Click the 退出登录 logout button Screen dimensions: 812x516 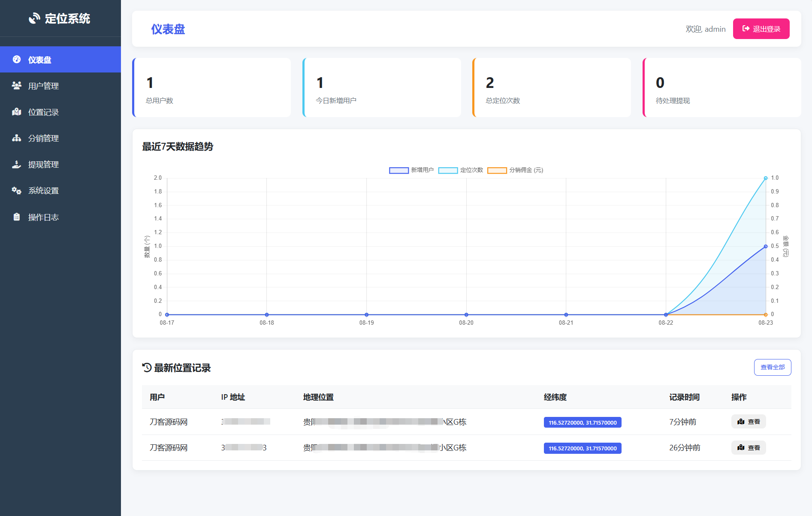coord(761,29)
